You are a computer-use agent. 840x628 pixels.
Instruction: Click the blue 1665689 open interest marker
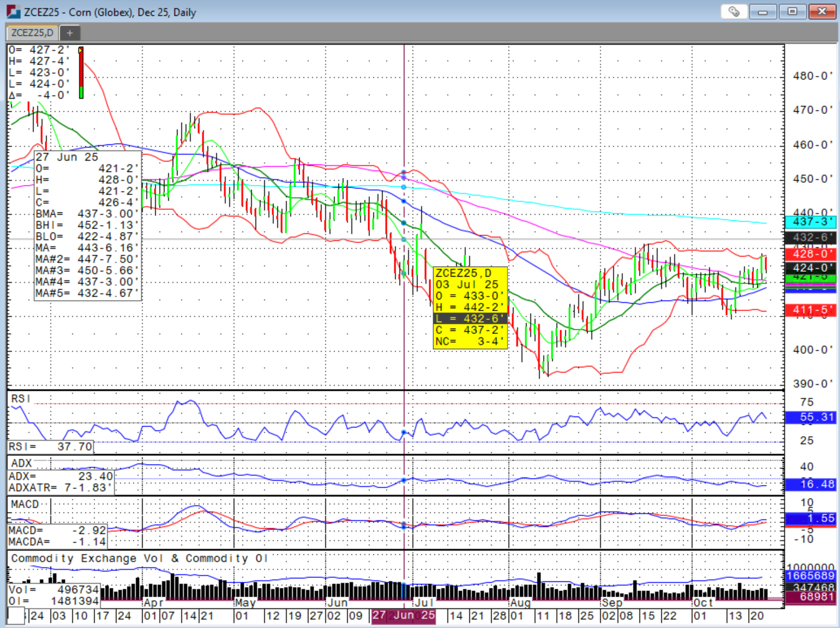click(810, 576)
